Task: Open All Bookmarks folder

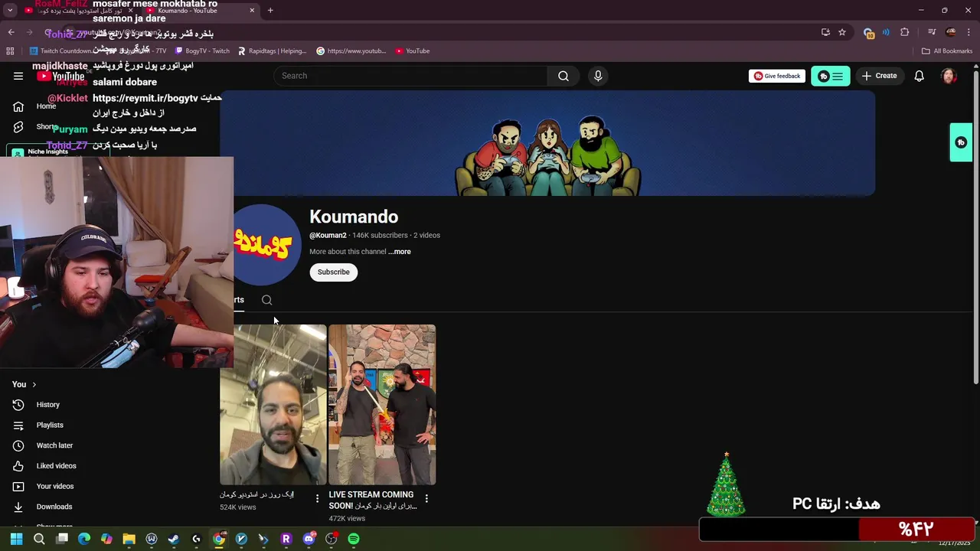Action: coord(947,51)
